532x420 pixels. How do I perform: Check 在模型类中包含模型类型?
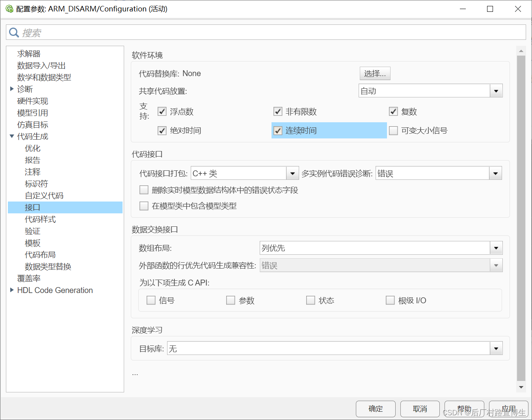[144, 206]
